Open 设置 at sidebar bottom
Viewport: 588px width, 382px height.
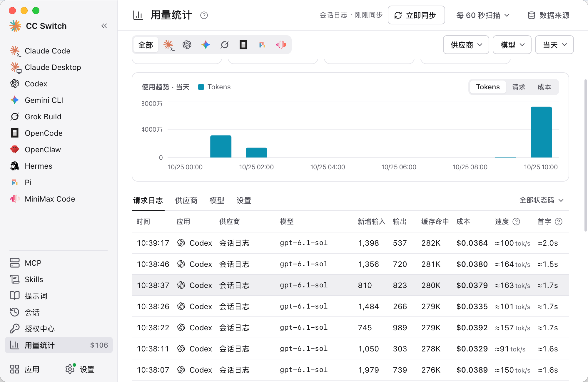(80, 369)
